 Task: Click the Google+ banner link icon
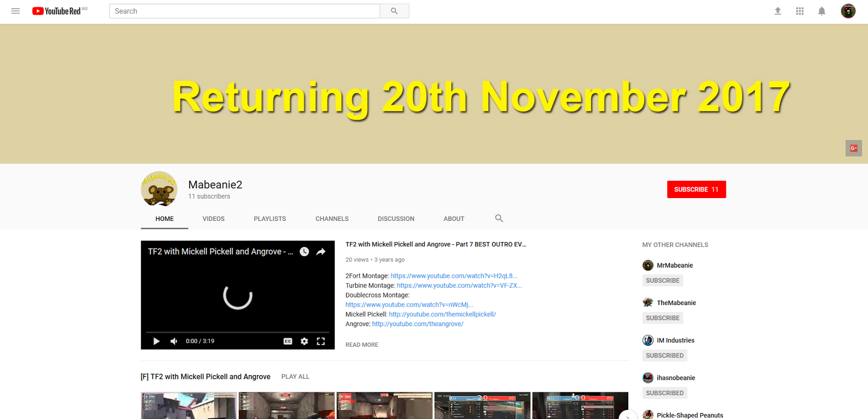pos(853,148)
